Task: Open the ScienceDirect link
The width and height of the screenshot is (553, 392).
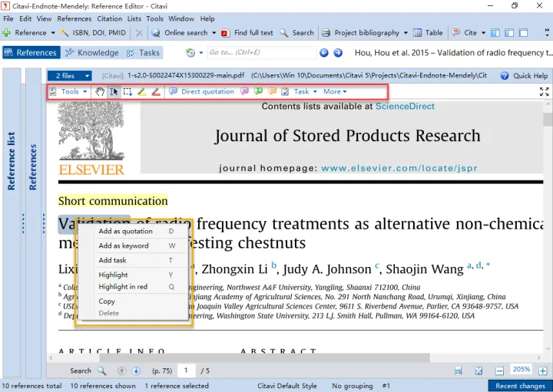Action: pos(405,107)
